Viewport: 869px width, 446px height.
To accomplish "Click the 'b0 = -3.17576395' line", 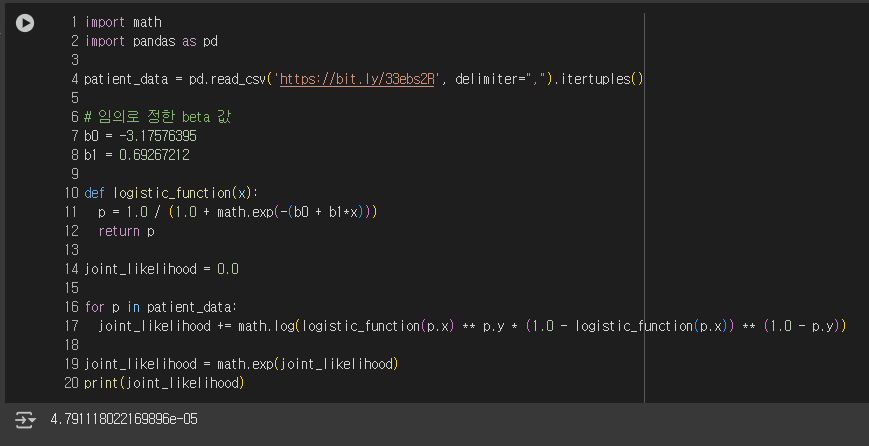I will 140,136.
